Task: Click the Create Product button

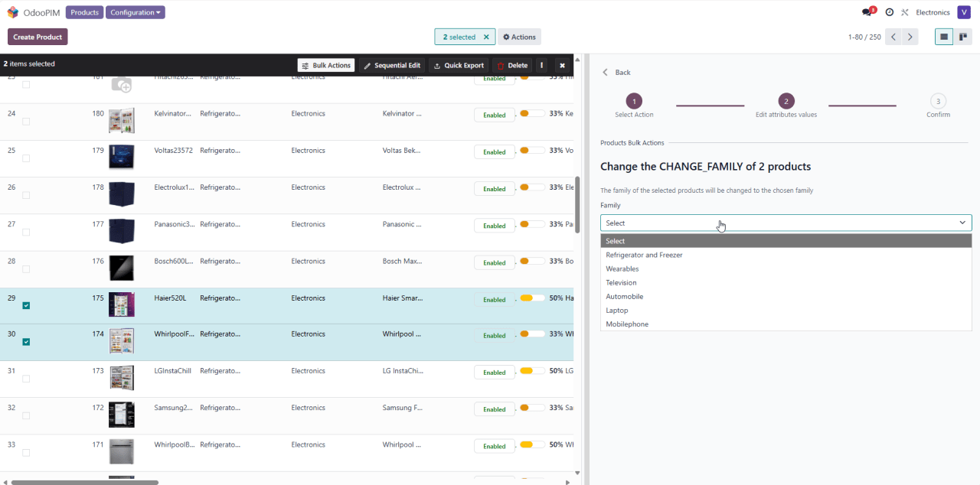Action: click(x=38, y=37)
